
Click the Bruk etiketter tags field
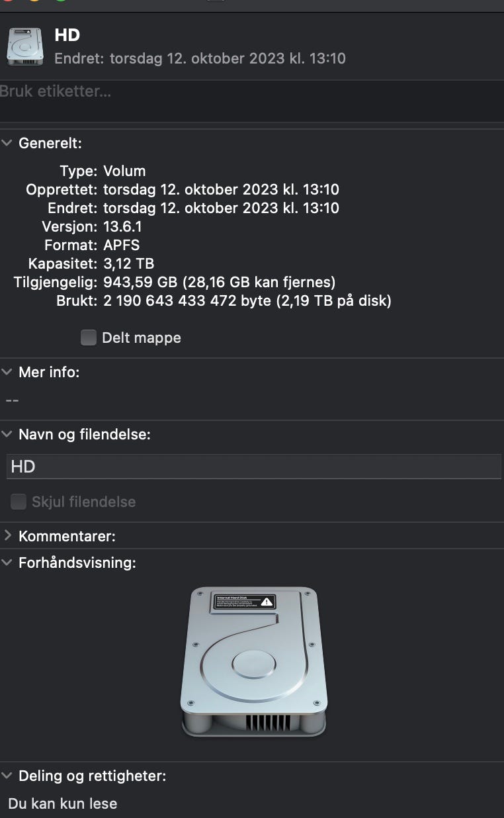(252, 101)
